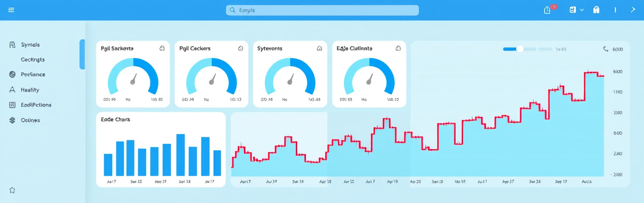Image resolution: width=644 pixels, height=203 pixels.
Task: Click the sidebar's blue vertical scrollbar
Action: (82, 54)
